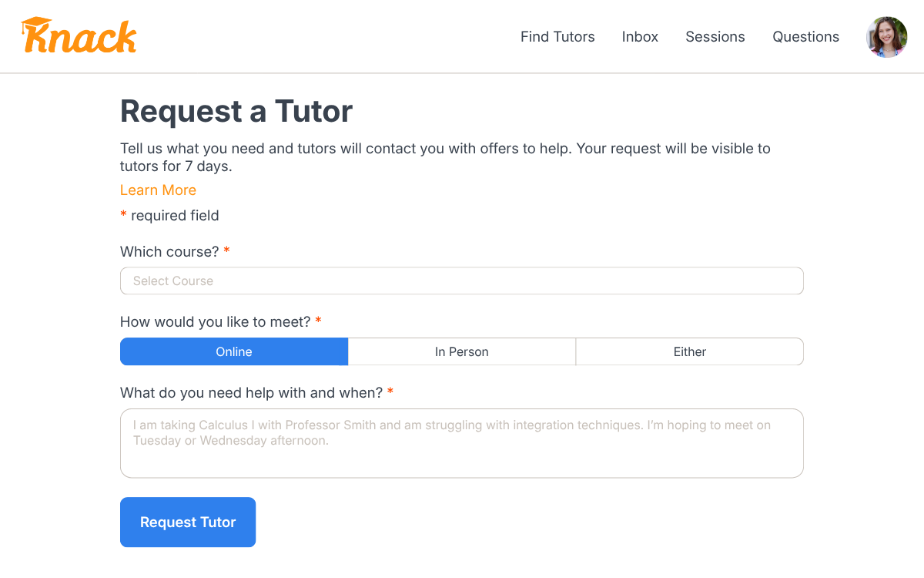Open the user profile avatar menu
The image size is (924, 578).
(x=887, y=37)
